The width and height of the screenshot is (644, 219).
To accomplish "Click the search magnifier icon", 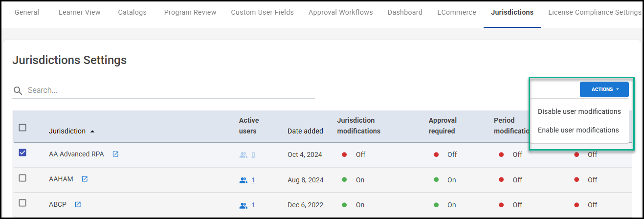I will (x=18, y=90).
